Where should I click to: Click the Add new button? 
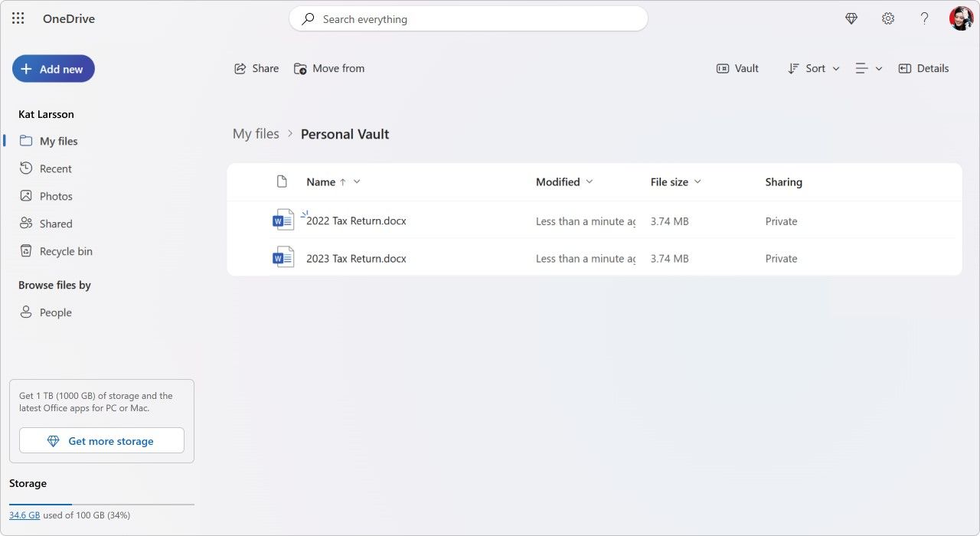pyautogui.click(x=54, y=69)
